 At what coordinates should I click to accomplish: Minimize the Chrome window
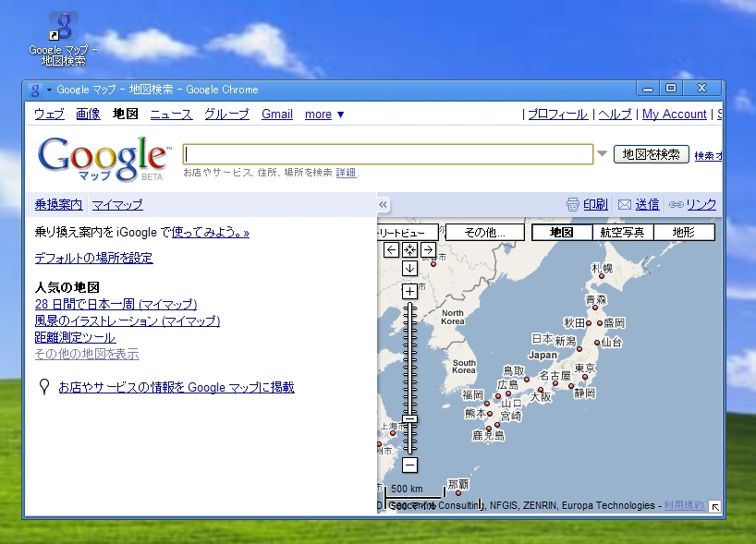pyautogui.click(x=648, y=88)
